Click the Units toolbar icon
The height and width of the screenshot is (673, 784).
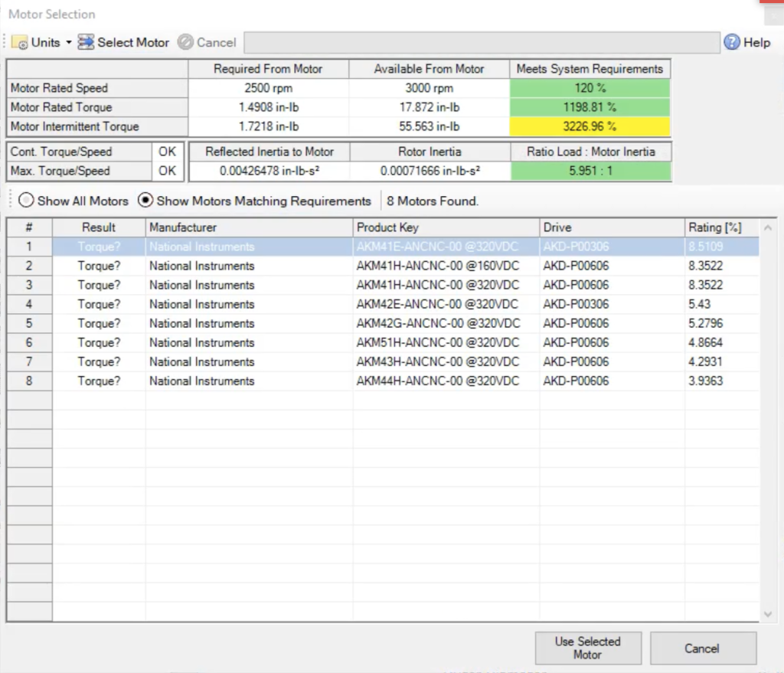point(19,43)
